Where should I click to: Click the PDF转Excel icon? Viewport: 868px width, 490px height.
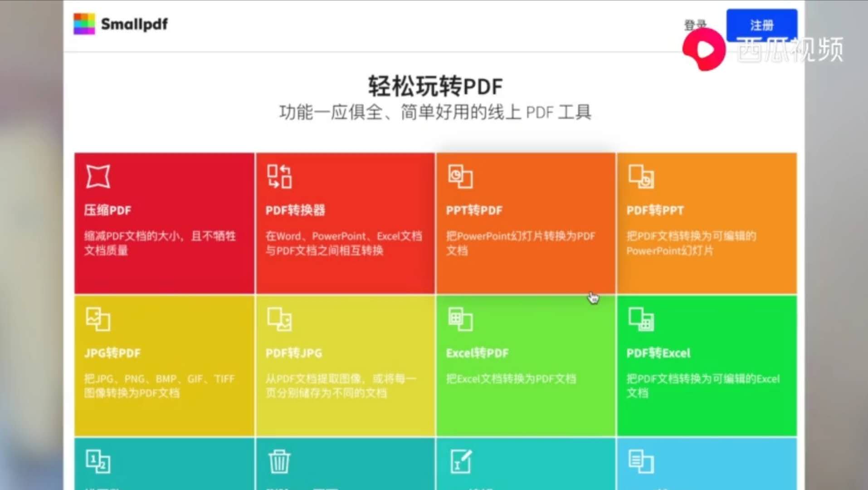pos(641,319)
